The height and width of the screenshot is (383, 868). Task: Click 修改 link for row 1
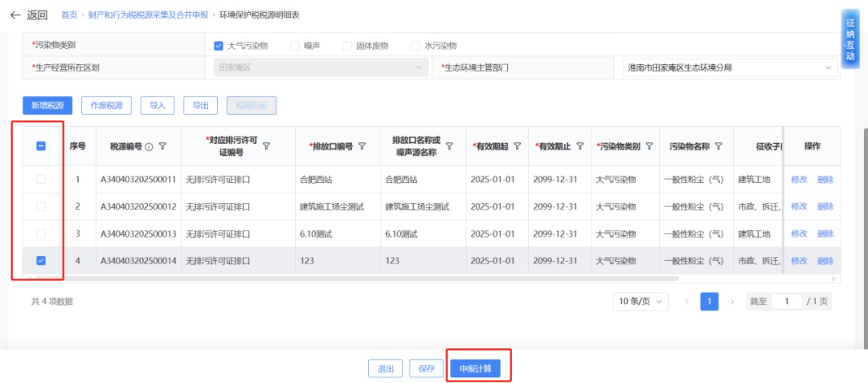pos(798,179)
